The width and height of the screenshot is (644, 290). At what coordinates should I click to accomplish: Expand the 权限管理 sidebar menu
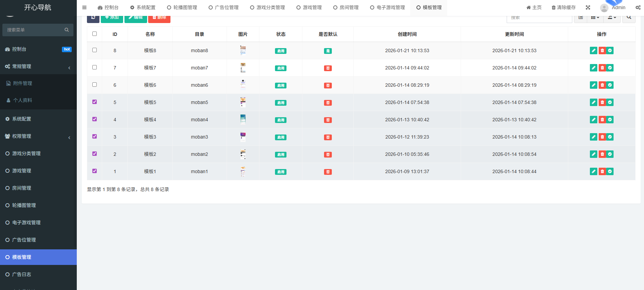click(38, 136)
